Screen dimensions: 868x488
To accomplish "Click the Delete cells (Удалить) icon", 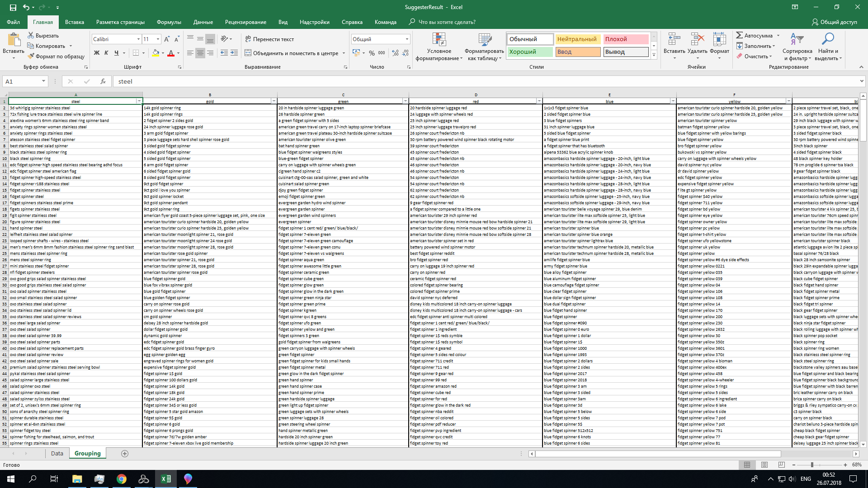I will [697, 40].
